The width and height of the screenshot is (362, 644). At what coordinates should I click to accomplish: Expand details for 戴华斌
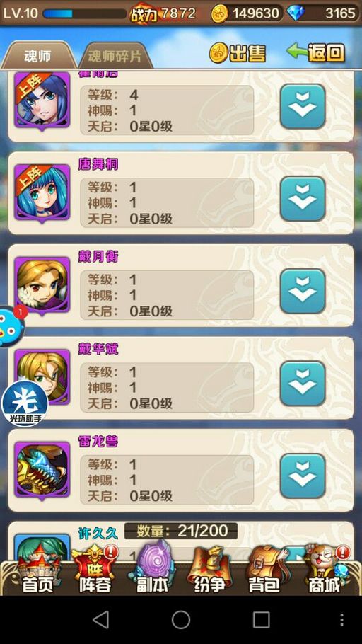[303, 384]
